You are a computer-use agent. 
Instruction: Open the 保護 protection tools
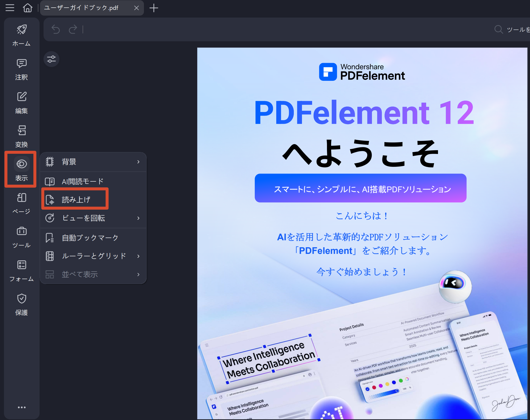click(x=22, y=305)
